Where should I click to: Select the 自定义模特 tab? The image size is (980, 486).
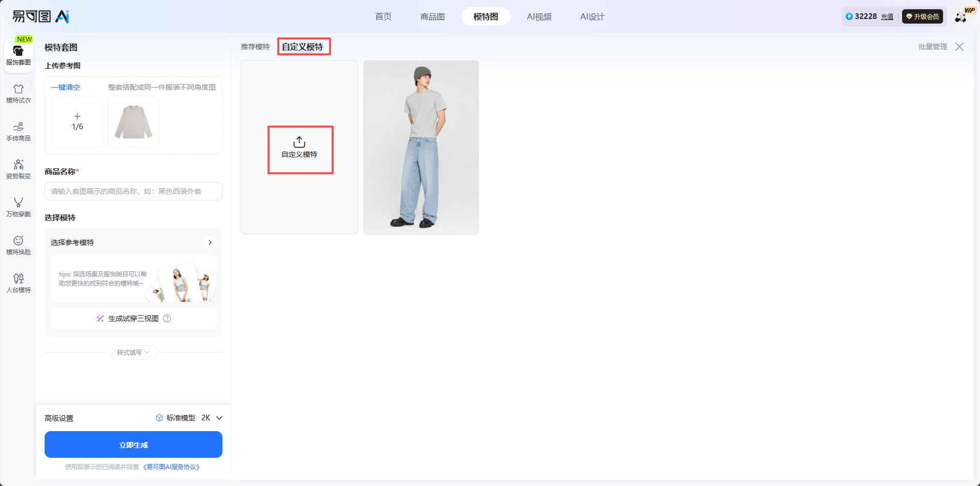(x=302, y=47)
